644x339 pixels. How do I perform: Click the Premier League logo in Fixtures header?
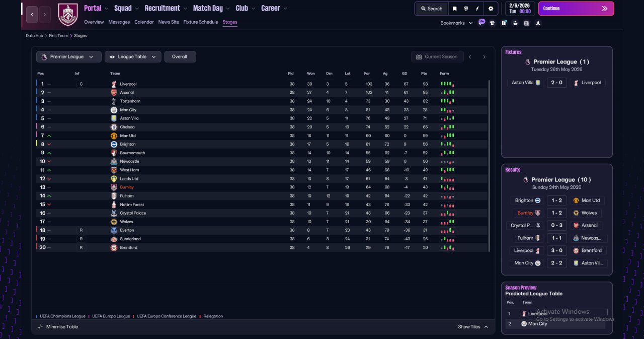[x=528, y=62]
